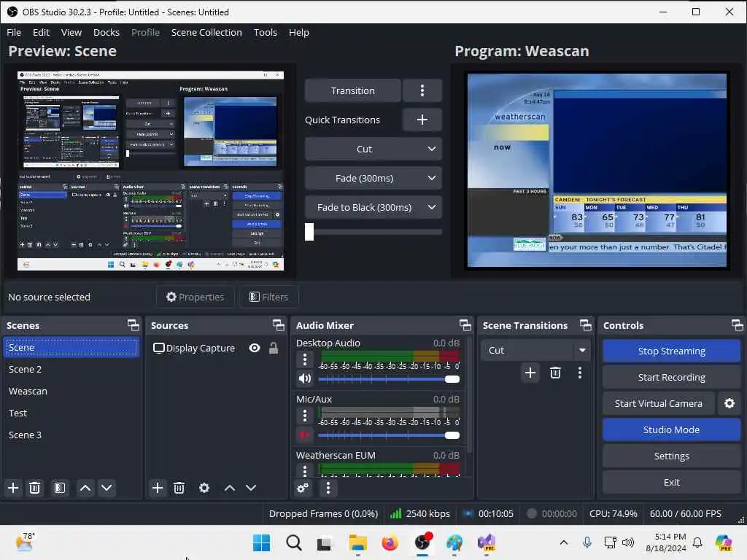Open the File menu
The width and height of the screenshot is (747, 560).
[x=14, y=32]
